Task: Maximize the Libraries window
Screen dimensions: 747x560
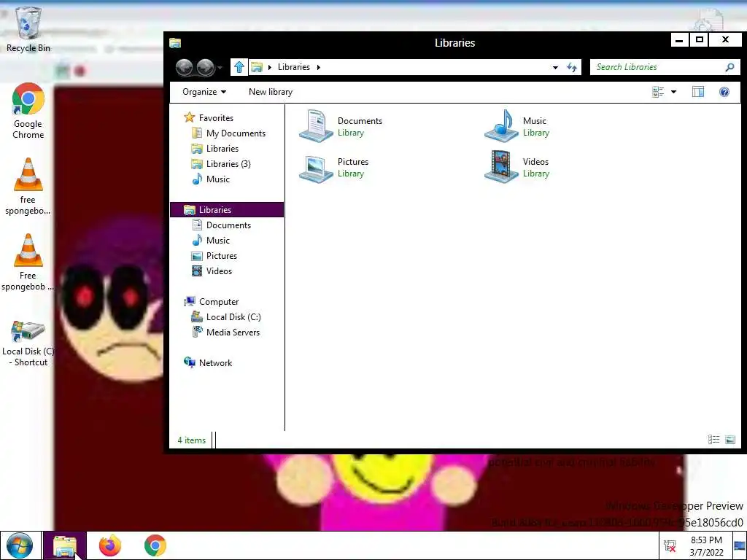Action: [699, 40]
